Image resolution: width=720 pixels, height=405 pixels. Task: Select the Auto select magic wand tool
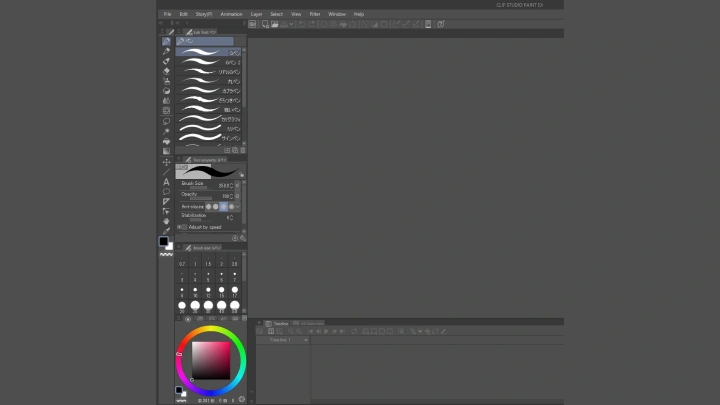[x=166, y=131]
